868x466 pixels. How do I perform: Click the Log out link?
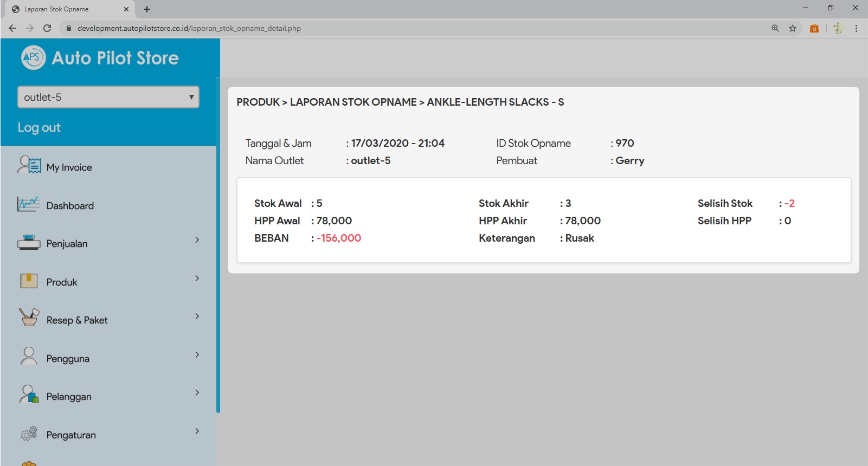[x=39, y=127]
